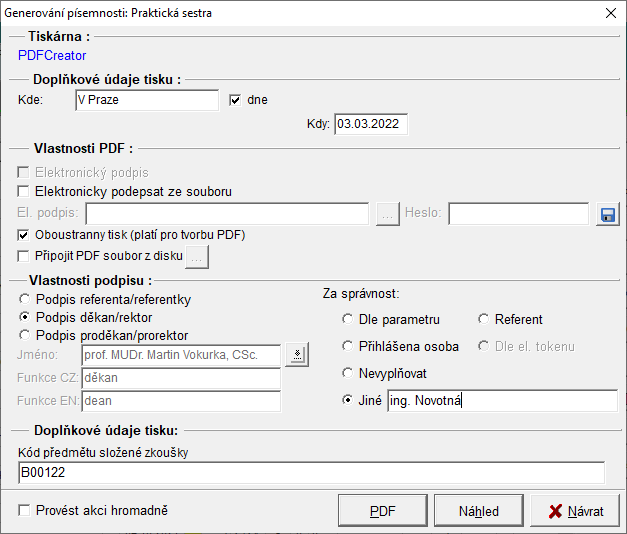Image resolution: width=627 pixels, height=534 pixels.
Task: Enable Provést akci hromadně checkbox
Action: tap(25, 510)
